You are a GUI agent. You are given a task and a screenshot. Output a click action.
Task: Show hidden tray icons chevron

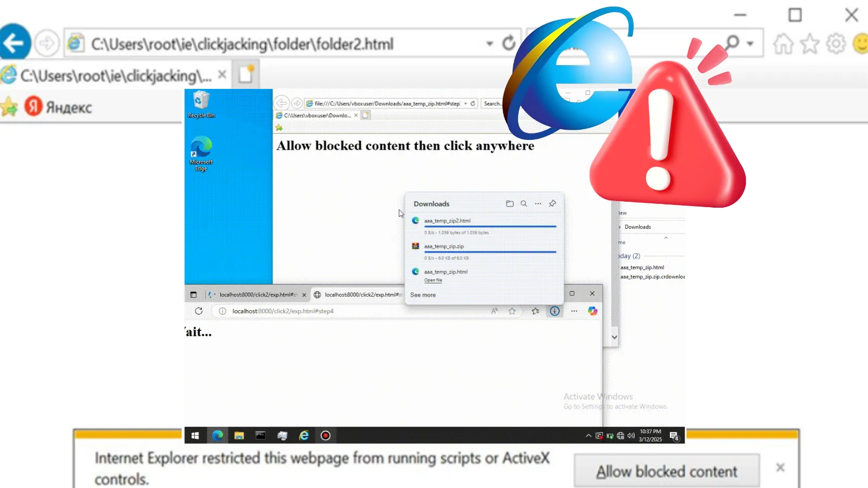click(589, 435)
